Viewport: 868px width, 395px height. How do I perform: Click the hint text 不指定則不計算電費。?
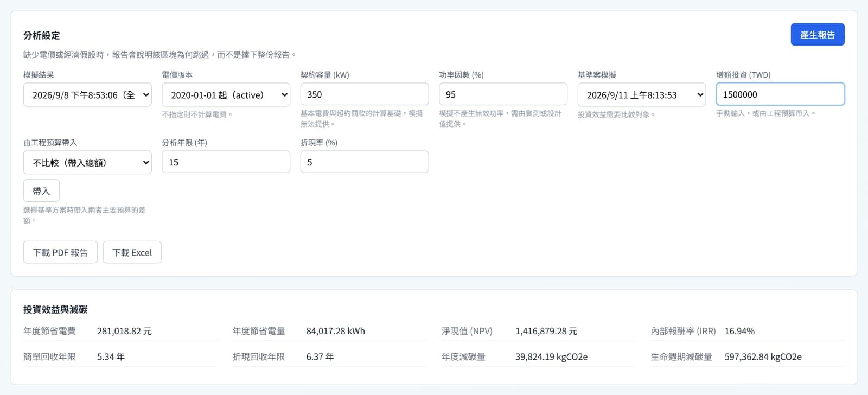[x=197, y=114]
